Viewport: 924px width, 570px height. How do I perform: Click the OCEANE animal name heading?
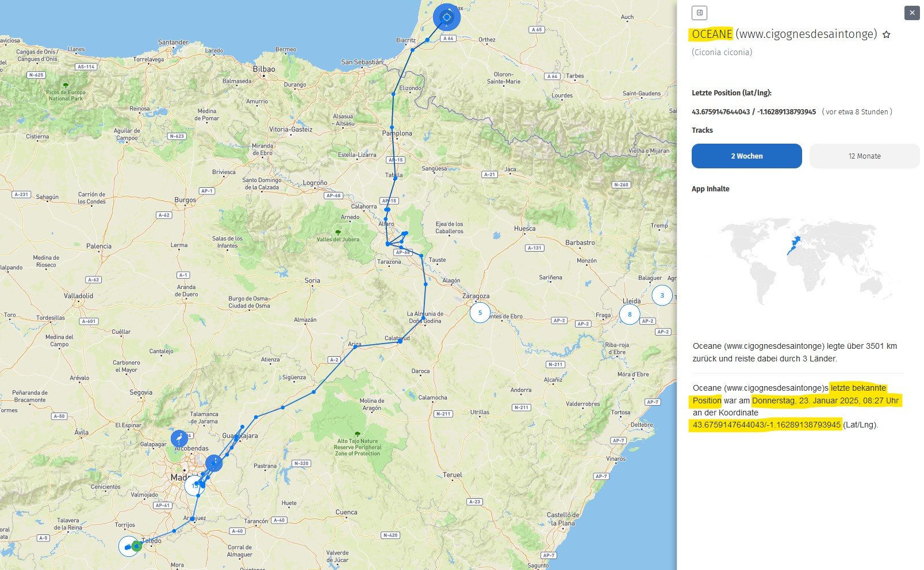coord(712,34)
